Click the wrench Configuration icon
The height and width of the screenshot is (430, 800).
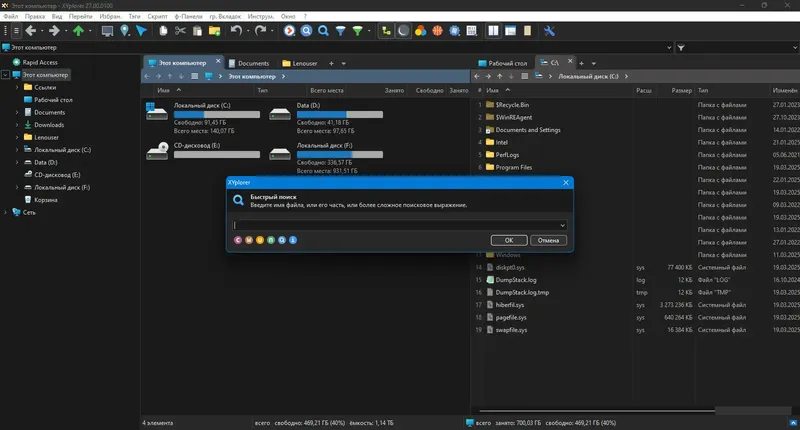tap(549, 31)
